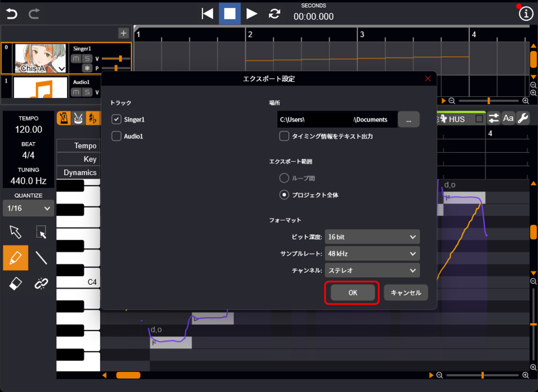Select the arrow pointer tool
Viewport: 538px width, 392px height.
tap(16, 232)
